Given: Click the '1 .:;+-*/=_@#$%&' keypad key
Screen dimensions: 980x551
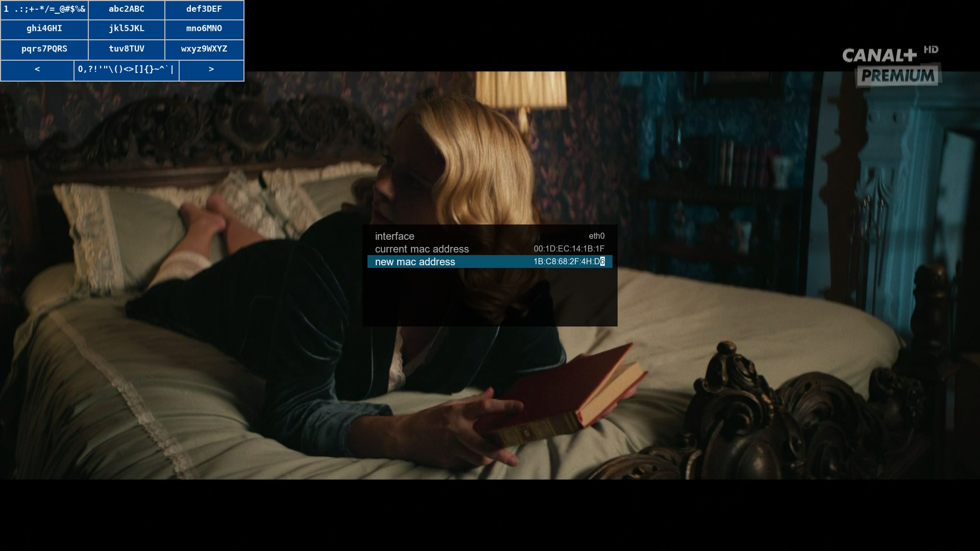Looking at the screenshot, I should 44,10.
